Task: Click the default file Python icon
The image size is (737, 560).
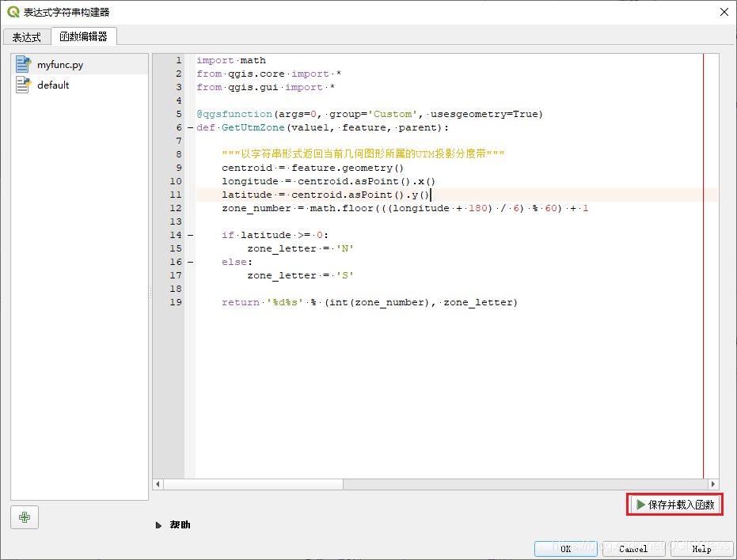Action: point(23,85)
